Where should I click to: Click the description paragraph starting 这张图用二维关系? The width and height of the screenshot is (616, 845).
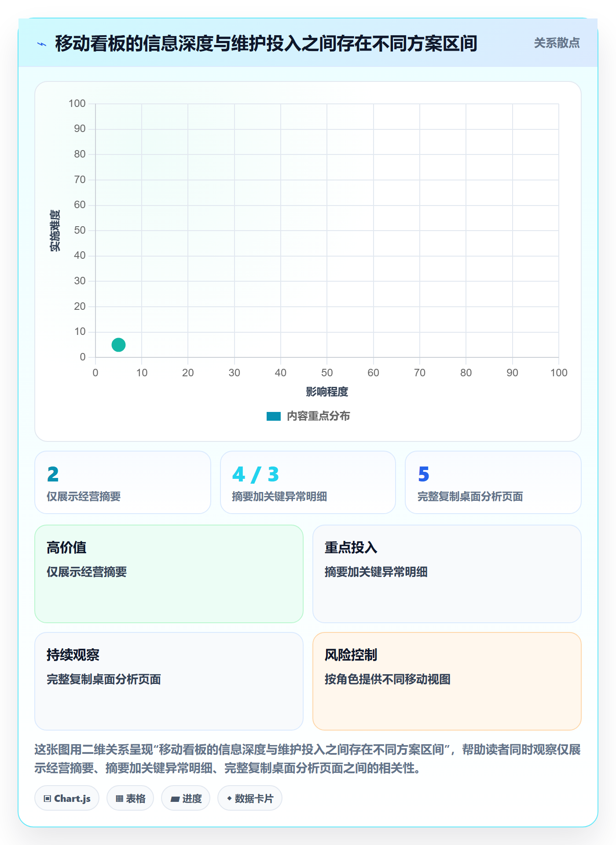pyautogui.click(x=308, y=759)
